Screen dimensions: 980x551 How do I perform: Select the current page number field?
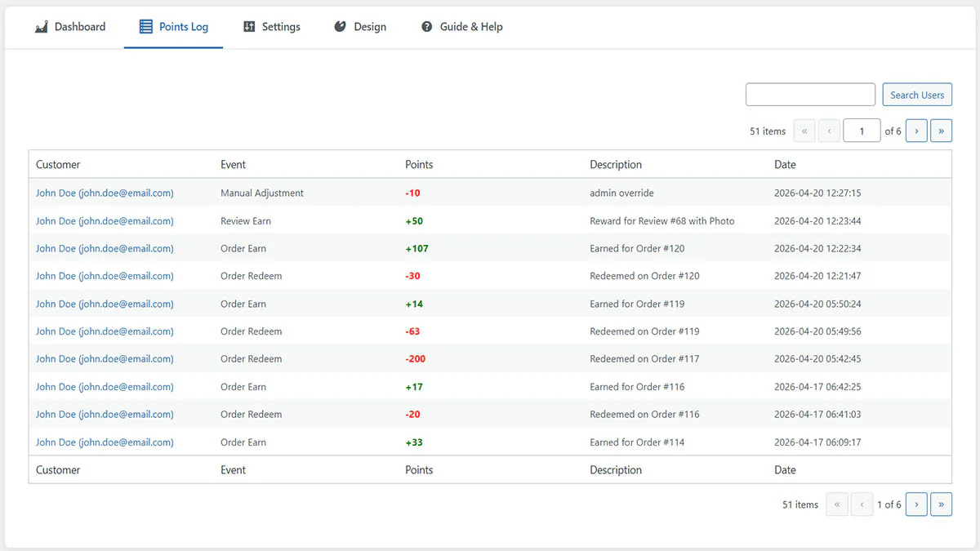pos(862,131)
